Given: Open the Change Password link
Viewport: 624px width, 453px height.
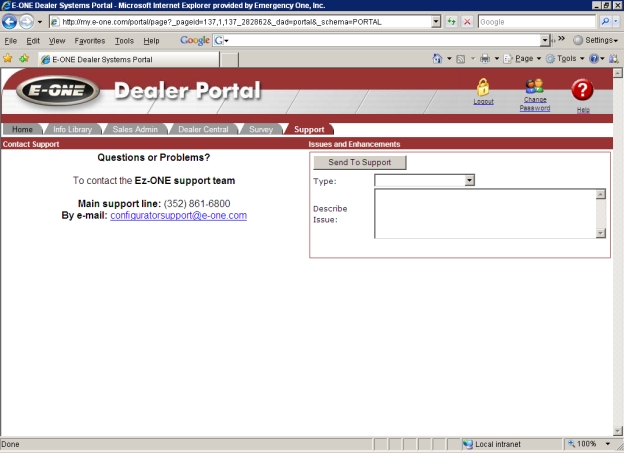Looking at the screenshot, I should click(535, 104).
